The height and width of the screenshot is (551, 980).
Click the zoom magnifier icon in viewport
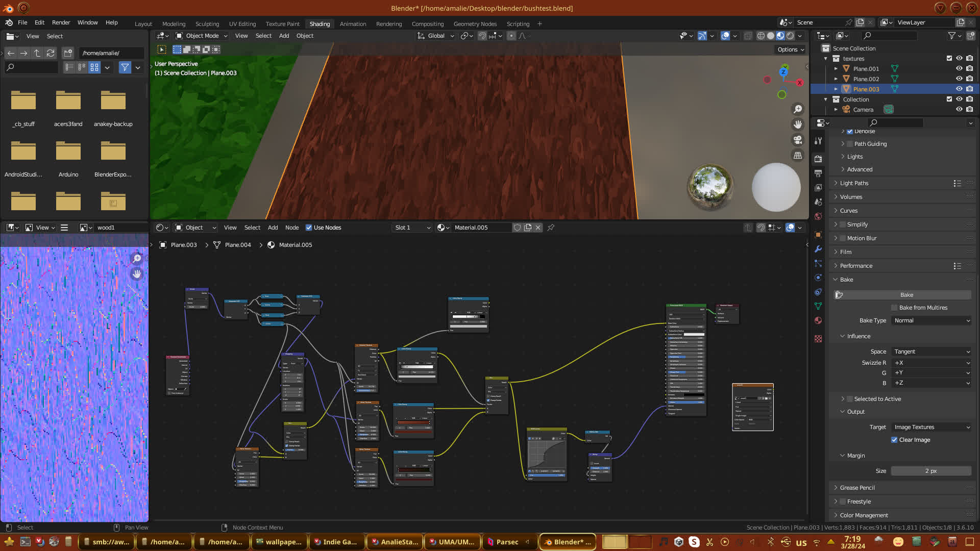[x=798, y=109]
